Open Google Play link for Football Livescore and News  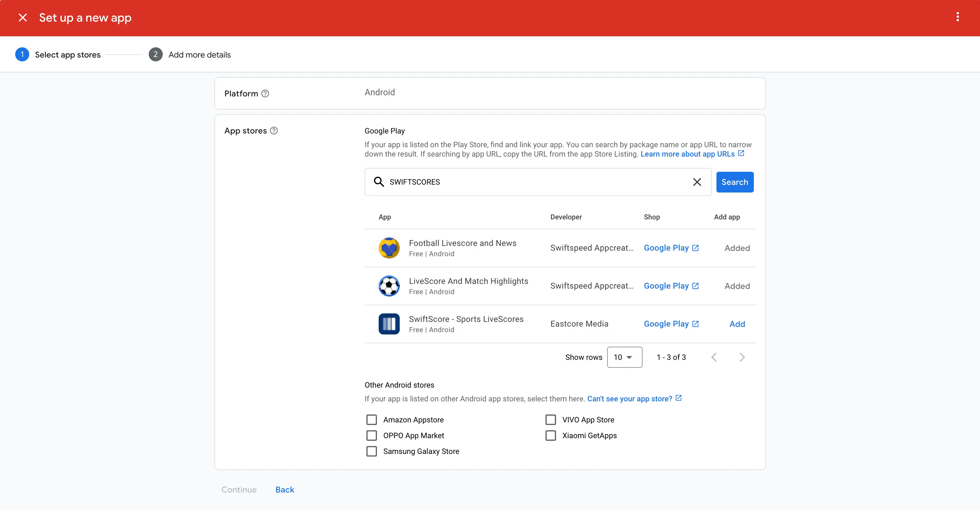pos(671,248)
